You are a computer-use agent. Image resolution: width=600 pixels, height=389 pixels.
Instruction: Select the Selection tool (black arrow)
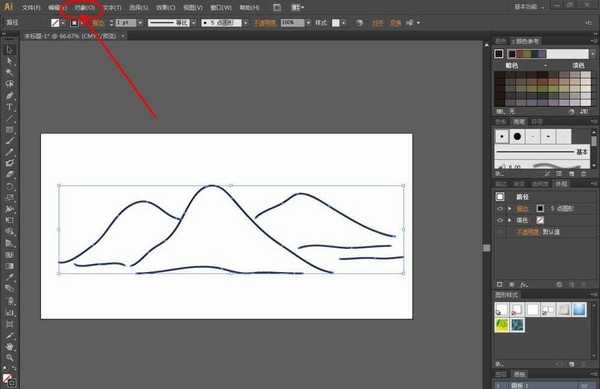click(x=10, y=50)
